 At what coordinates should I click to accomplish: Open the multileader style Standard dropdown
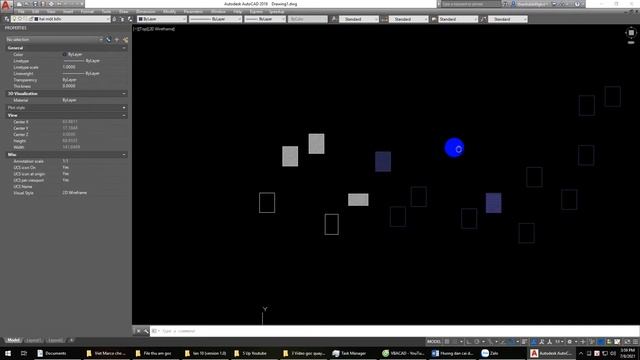[508, 19]
